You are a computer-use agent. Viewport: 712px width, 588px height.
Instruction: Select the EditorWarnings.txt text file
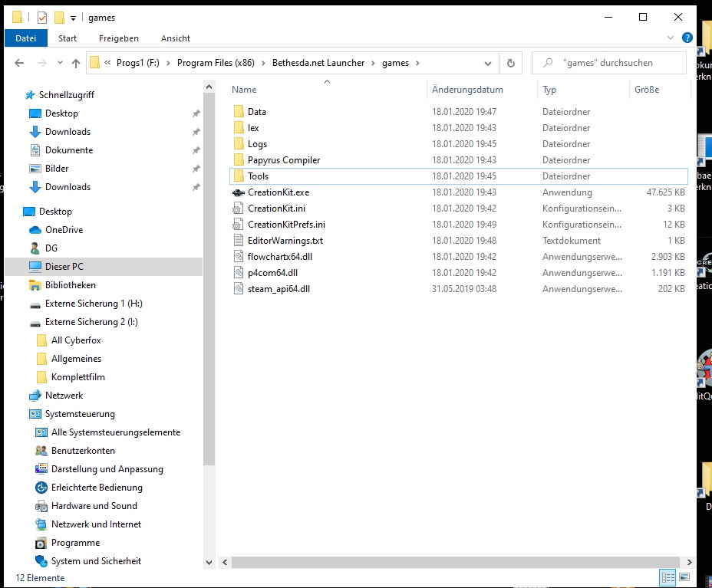[285, 241]
